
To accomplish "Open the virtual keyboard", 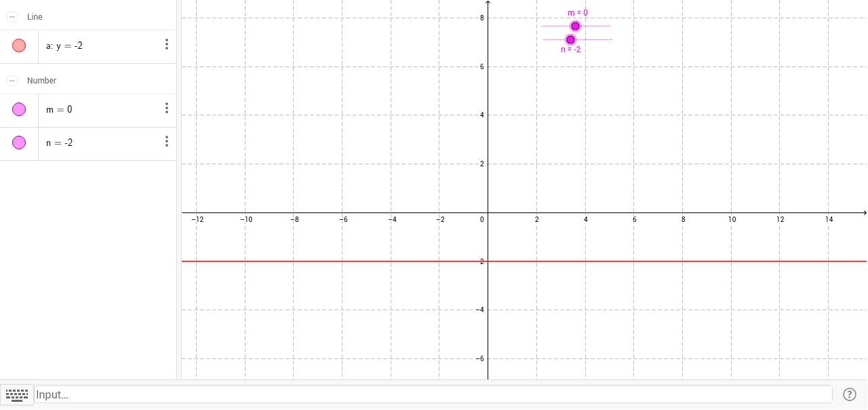I will (17, 394).
